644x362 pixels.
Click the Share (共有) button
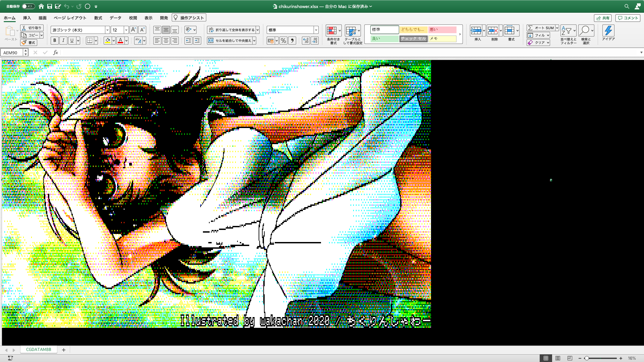click(603, 18)
